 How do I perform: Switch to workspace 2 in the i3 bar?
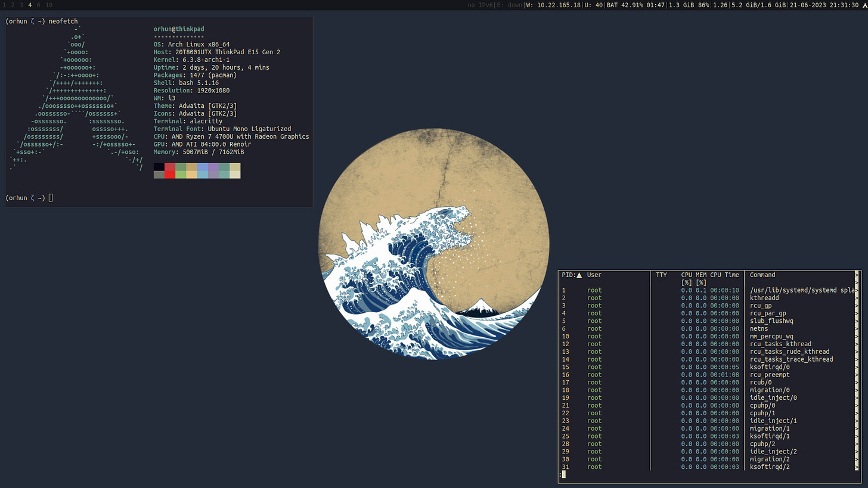click(13, 5)
